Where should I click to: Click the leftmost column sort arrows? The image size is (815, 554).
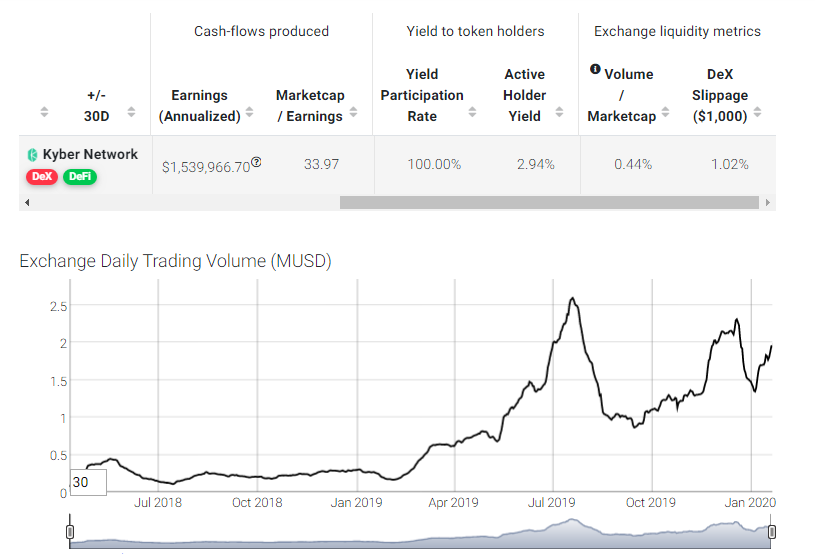44,112
